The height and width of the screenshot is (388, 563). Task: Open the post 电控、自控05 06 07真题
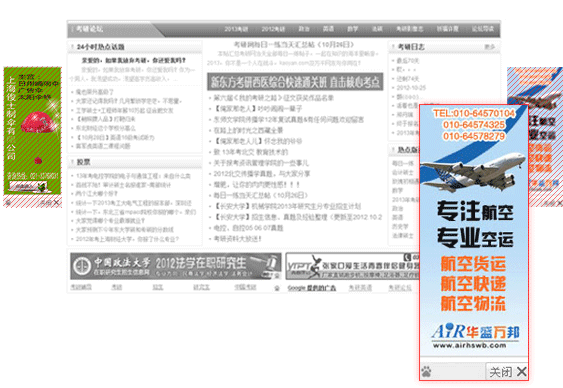pyautogui.click(x=248, y=228)
